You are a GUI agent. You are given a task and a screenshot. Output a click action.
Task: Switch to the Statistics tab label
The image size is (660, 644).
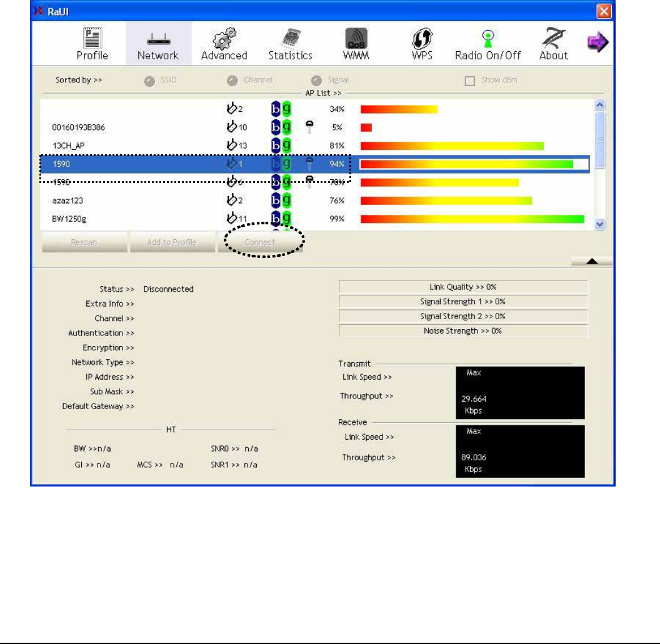pyautogui.click(x=291, y=56)
